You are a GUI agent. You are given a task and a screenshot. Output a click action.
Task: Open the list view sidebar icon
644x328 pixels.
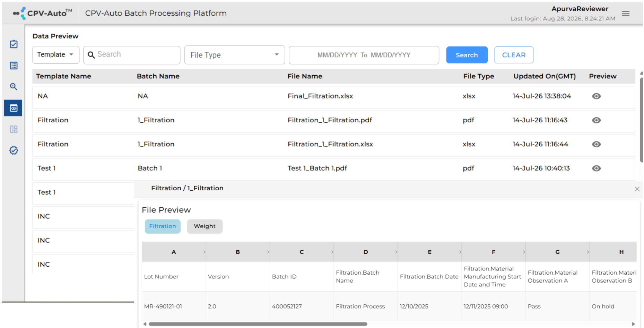[14, 66]
